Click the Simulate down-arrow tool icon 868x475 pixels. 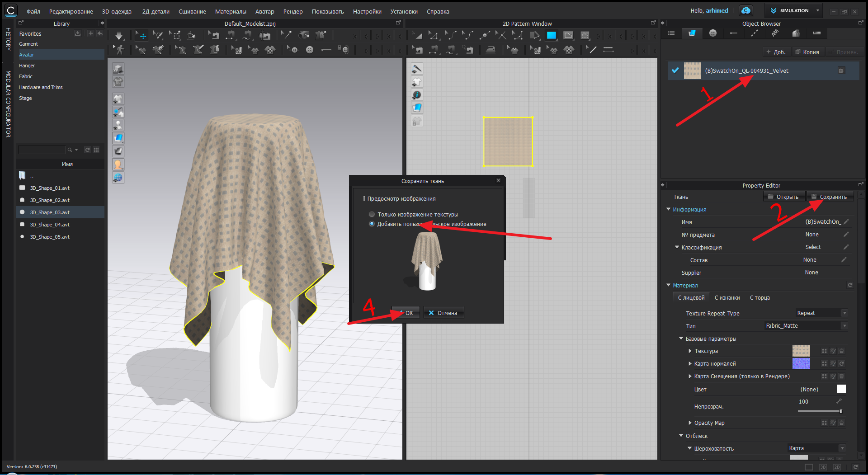119,36
